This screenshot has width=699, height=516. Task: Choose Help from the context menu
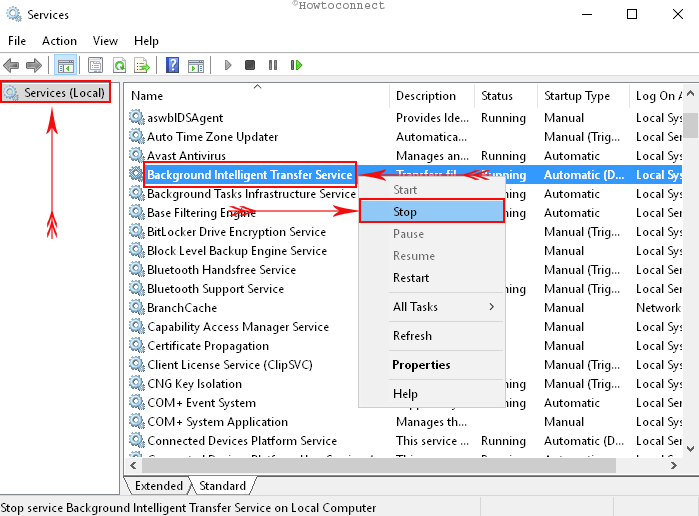click(432, 394)
